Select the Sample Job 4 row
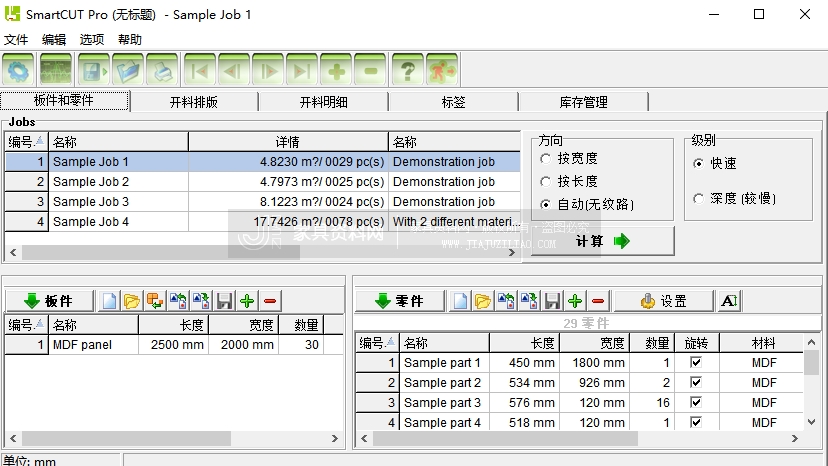The height and width of the screenshot is (466, 828). (x=262, y=222)
